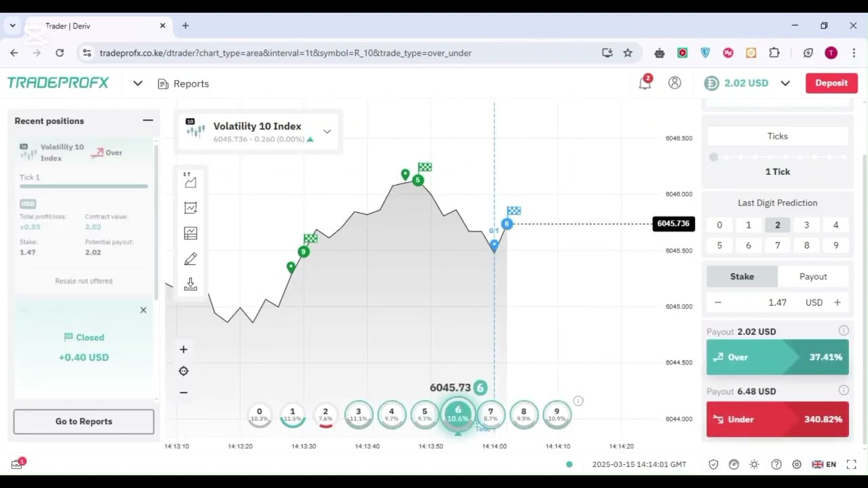Dismiss the Closed position card

tap(143, 310)
